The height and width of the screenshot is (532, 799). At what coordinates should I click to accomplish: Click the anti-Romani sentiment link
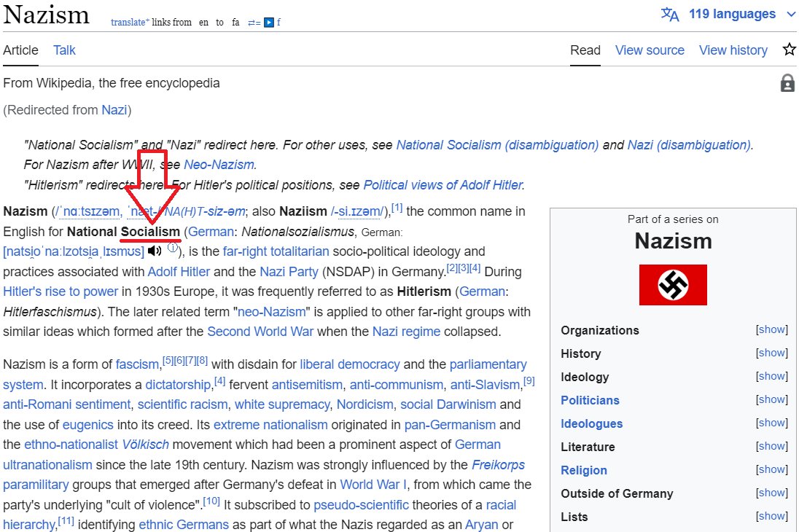point(67,404)
